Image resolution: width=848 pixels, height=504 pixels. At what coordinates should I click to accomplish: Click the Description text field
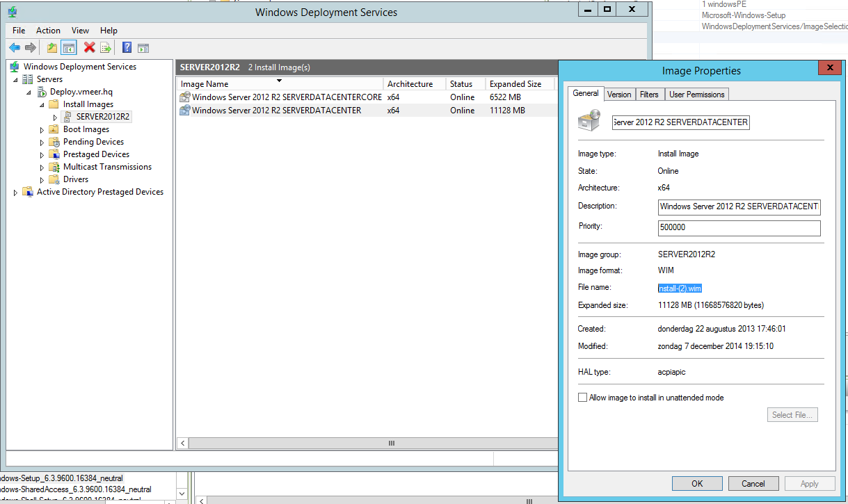(x=739, y=206)
